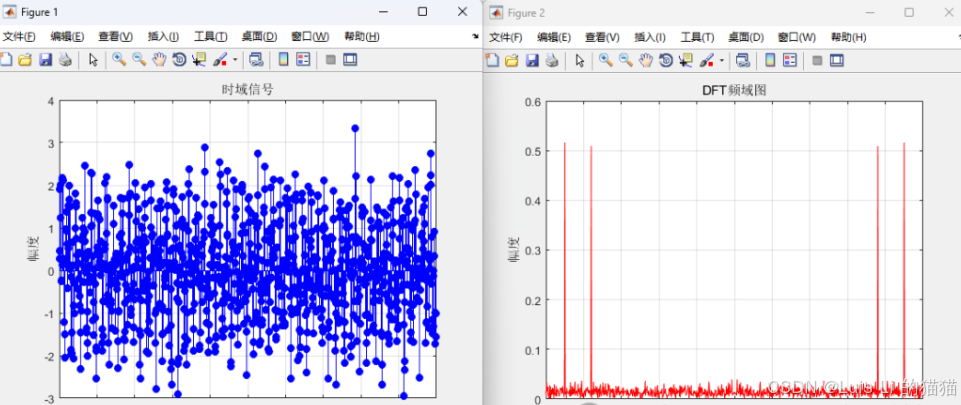Save figure icon in Figure 1 toolbar
961x405 pixels.
(45, 60)
